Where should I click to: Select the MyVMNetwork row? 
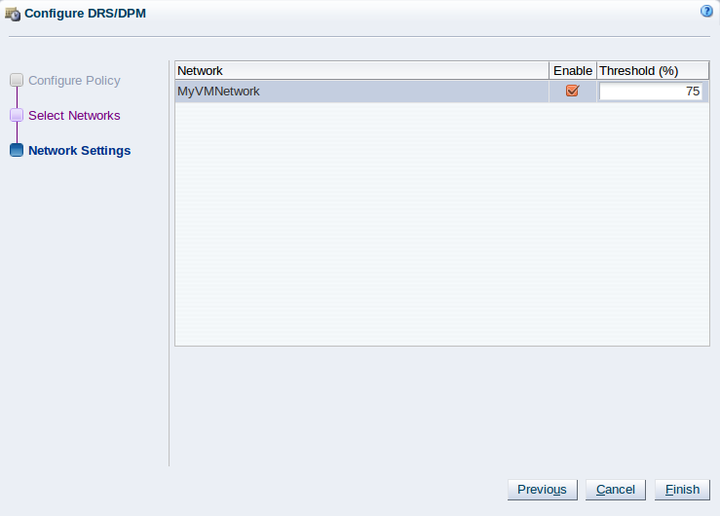click(442, 91)
